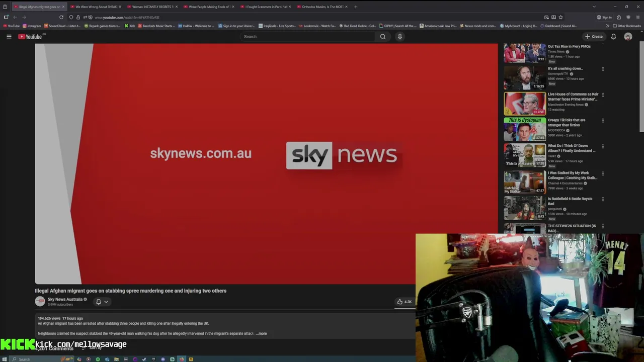
Task: Open the Sort by comments dropdown
Action: click(x=93, y=348)
